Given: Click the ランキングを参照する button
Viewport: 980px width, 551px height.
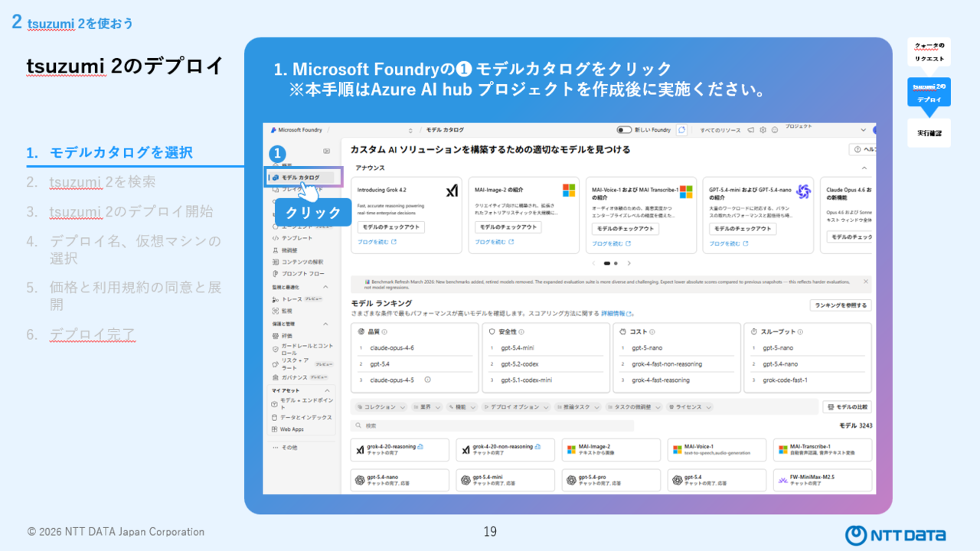Looking at the screenshot, I should 841,305.
